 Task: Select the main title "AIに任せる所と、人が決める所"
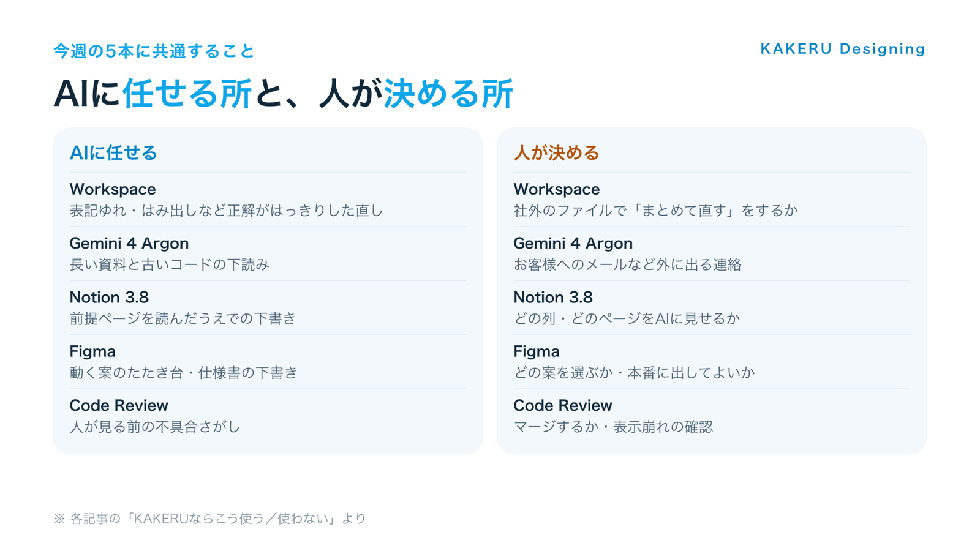[284, 94]
